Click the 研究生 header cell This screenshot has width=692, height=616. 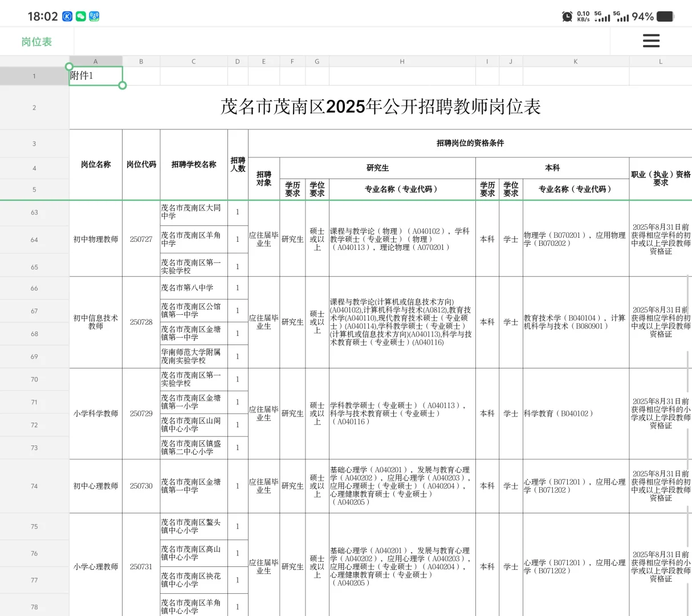click(x=377, y=168)
